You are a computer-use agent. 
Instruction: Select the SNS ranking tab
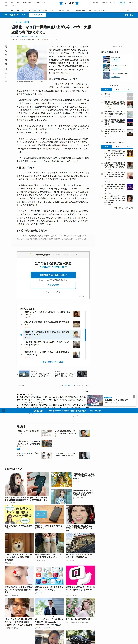click(128, 90)
